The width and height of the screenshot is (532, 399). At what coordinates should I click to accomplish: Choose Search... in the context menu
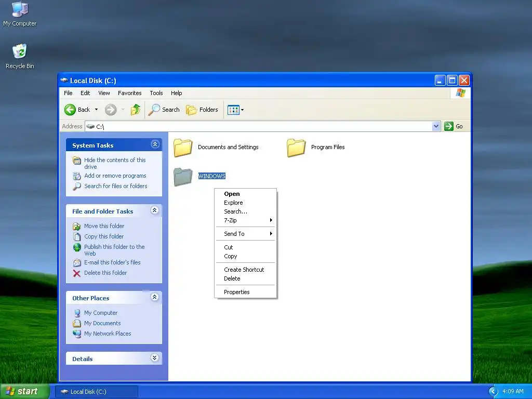pyautogui.click(x=245, y=211)
